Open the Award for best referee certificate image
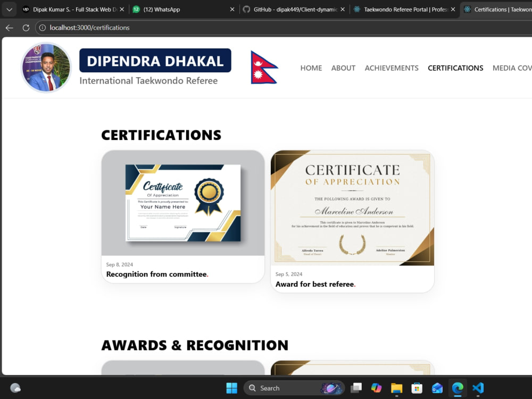The image size is (532, 399). point(352,207)
